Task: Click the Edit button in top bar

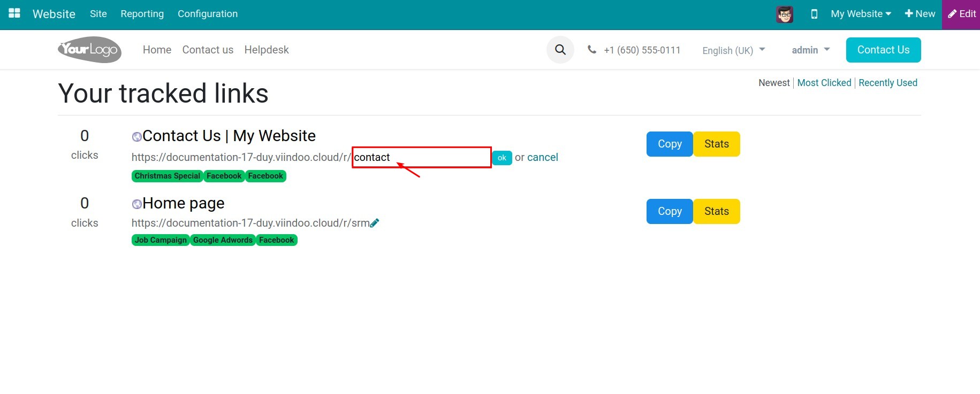Action: (x=961, y=14)
